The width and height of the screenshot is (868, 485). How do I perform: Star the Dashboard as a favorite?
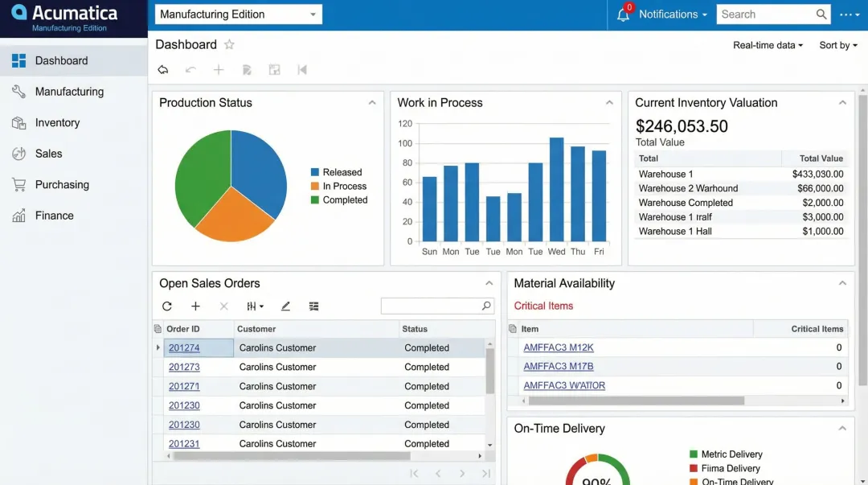tap(231, 45)
